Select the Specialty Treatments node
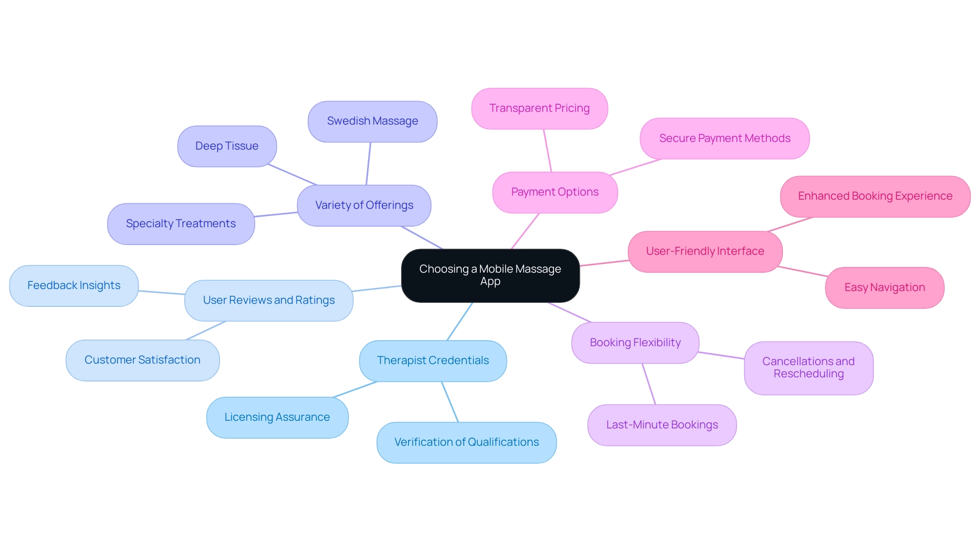 180,223
